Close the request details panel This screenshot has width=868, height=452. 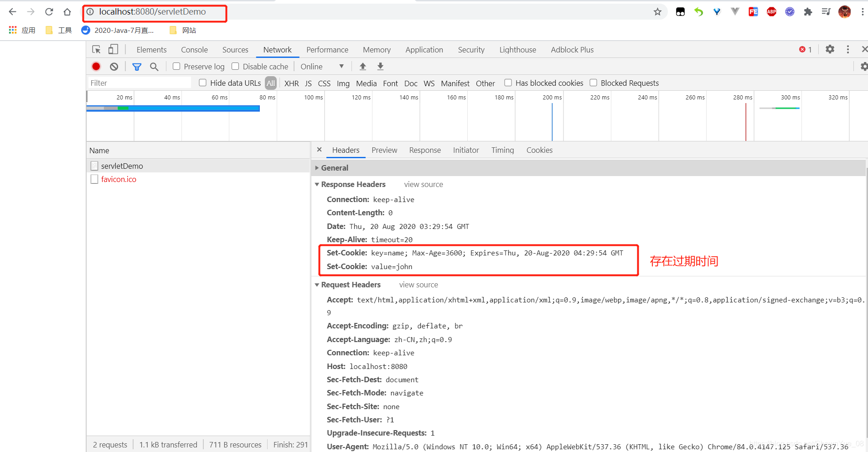(319, 150)
